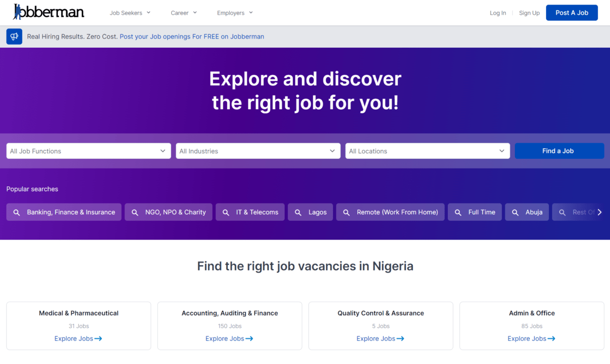
Task: Select the Remote (Work From Home) search chip
Action: [x=390, y=212]
